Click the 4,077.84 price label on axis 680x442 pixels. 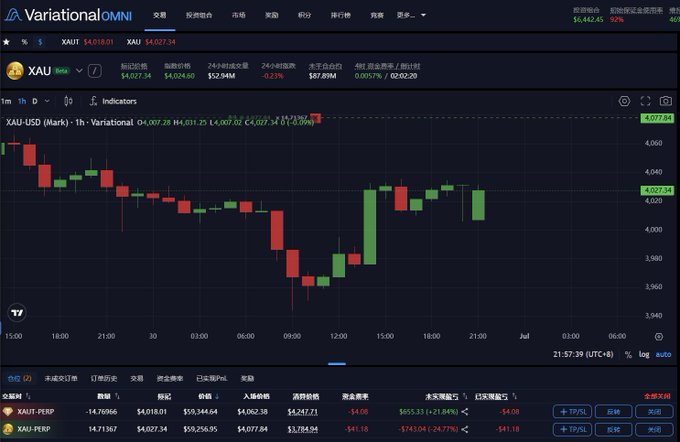coord(657,118)
